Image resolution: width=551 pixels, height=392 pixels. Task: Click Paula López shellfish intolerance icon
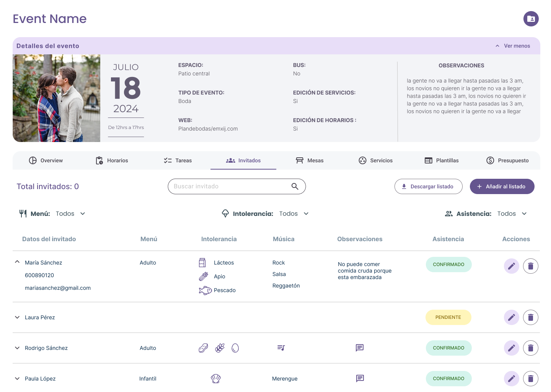pos(216,379)
